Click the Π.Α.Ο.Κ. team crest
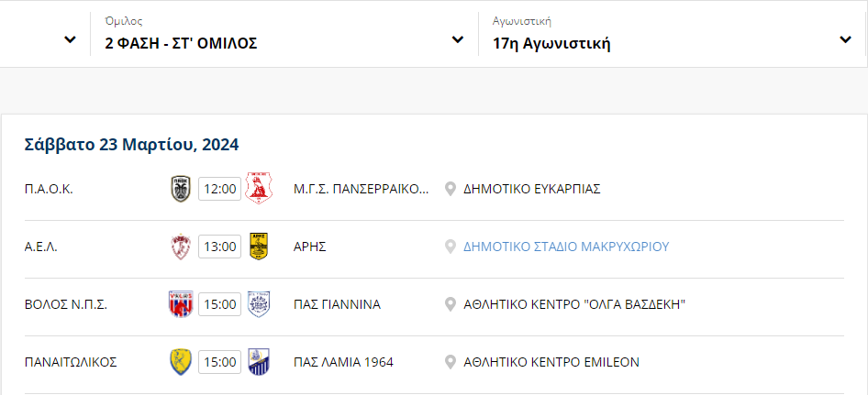The width and height of the screenshot is (868, 395). pyautogui.click(x=181, y=189)
